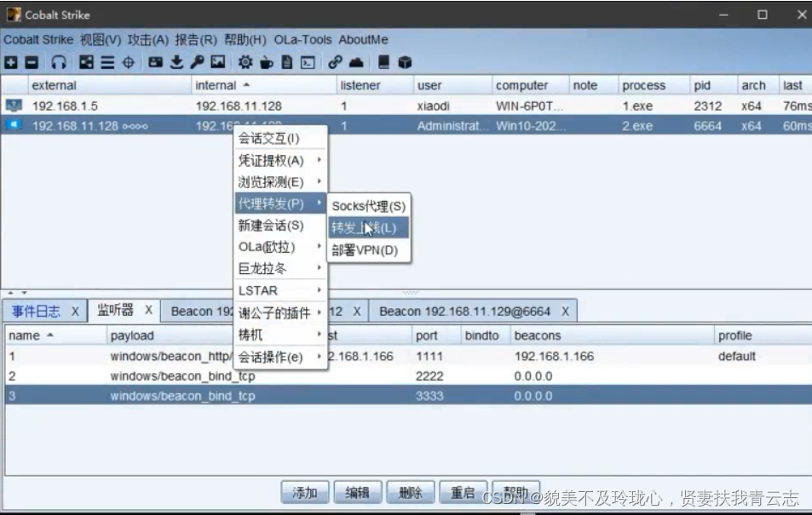Open listeners via the headphones icon
This screenshot has height=515, width=812.
[59, 63]
